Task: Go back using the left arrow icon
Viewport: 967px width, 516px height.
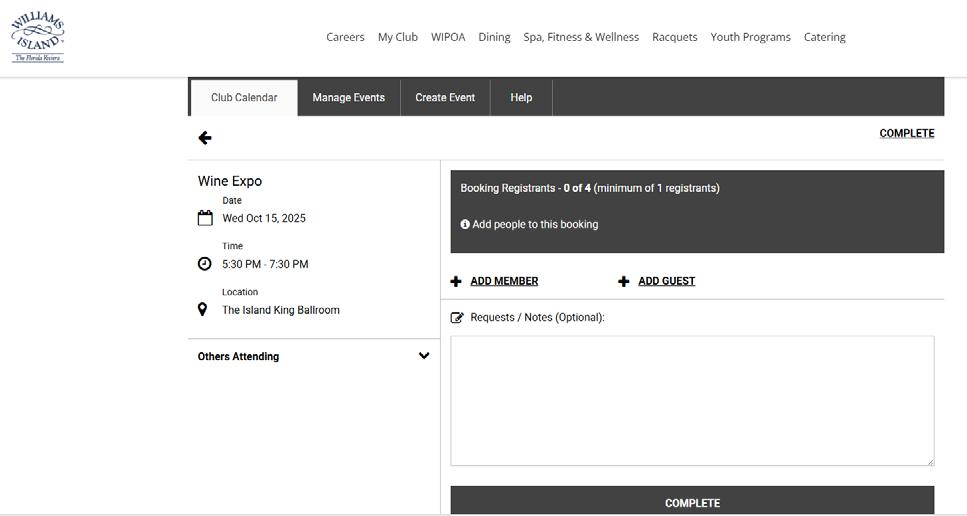Action: 205,138
